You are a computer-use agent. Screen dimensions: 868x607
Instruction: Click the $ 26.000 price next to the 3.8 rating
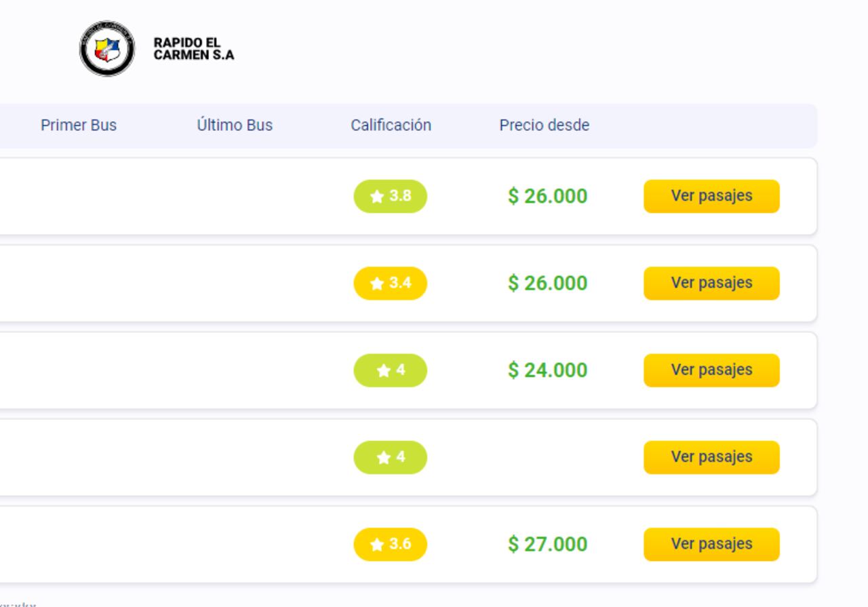point(547,196)
